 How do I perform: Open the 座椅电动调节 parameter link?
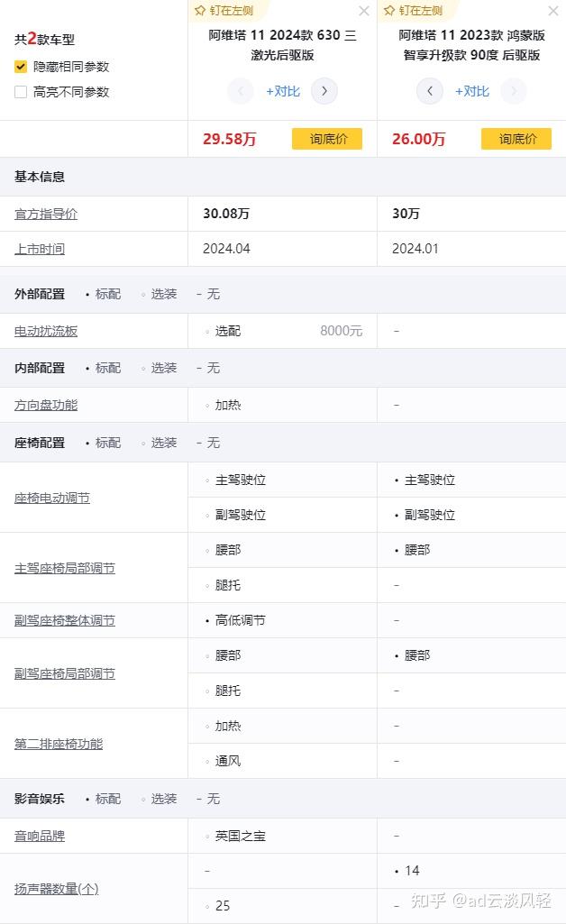point(52,498)
